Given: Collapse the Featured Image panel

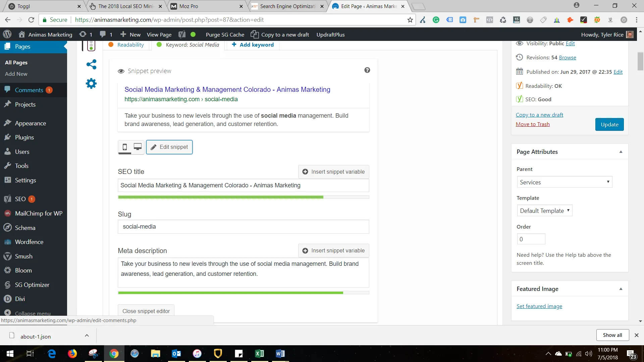Looking at the screenshot, I should pyautogui.click(x=621, y=289).
